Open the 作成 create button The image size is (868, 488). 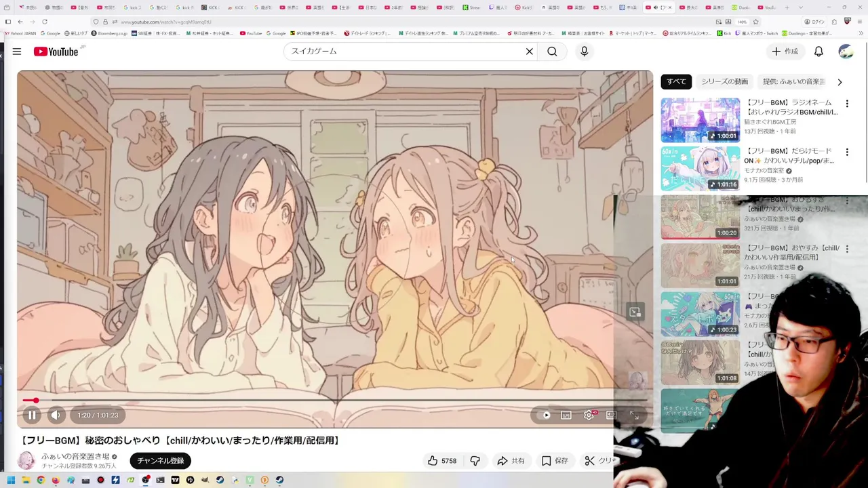785,52
